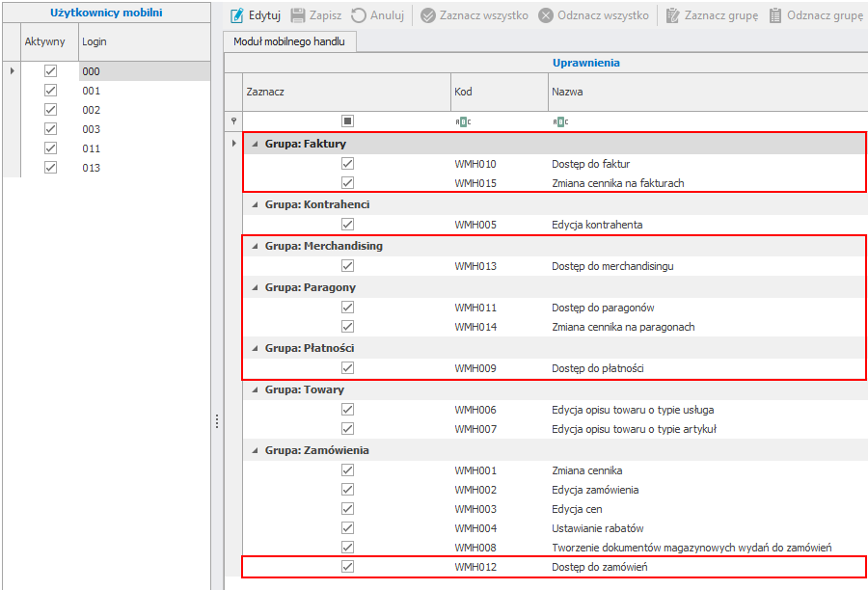Click the Zaznacz grupę icon

672,16
